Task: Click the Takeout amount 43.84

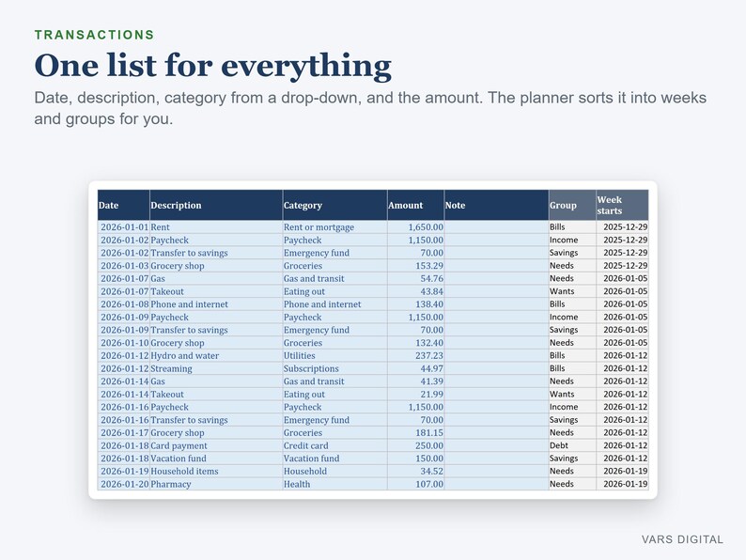Action: (416, 291)
